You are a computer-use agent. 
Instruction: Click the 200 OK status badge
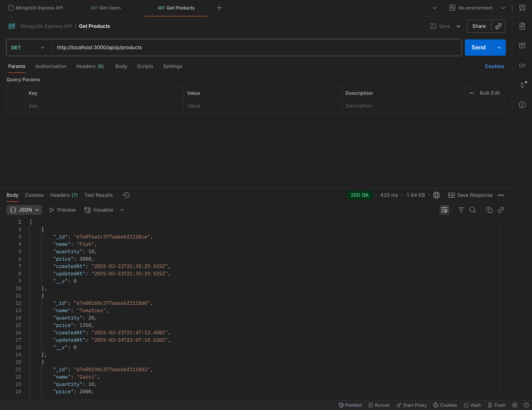360,195
